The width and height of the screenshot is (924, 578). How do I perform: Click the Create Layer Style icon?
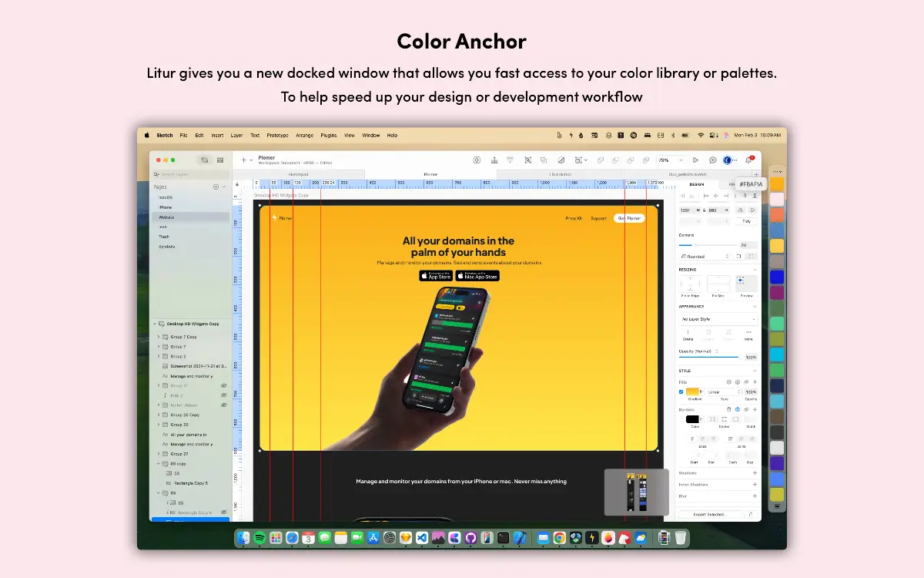688,334
